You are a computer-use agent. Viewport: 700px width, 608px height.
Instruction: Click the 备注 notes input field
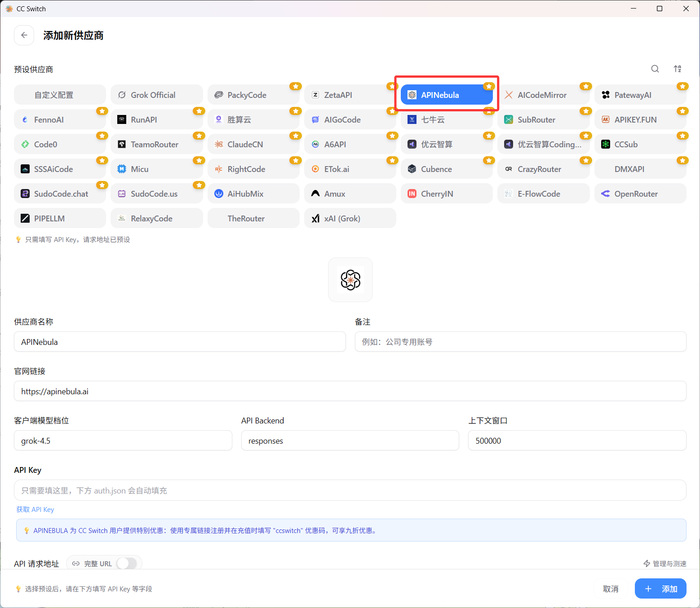tap(520, 342)
